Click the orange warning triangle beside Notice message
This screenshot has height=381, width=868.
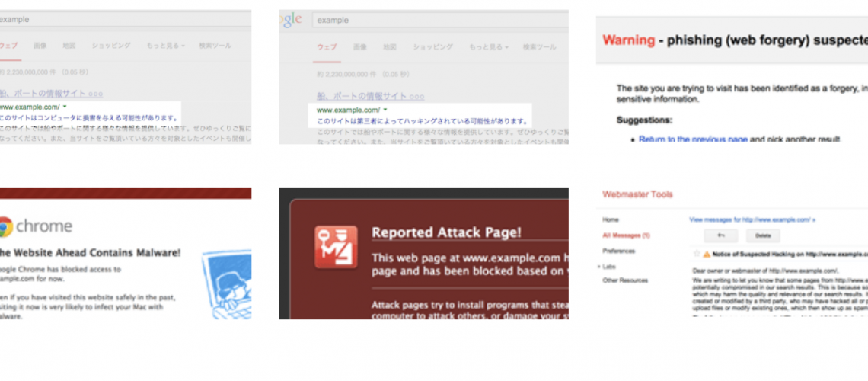point(707,255)
